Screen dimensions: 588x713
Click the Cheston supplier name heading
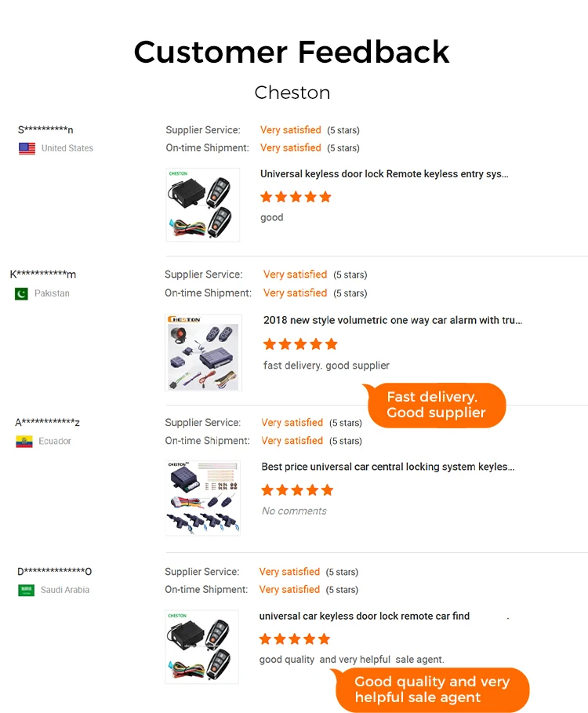point(292,93)
